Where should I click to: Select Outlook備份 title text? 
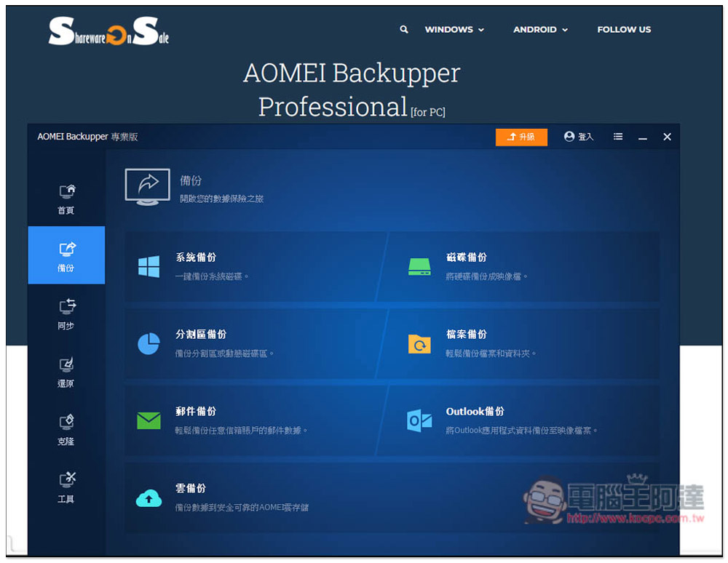tap(475, 412)
